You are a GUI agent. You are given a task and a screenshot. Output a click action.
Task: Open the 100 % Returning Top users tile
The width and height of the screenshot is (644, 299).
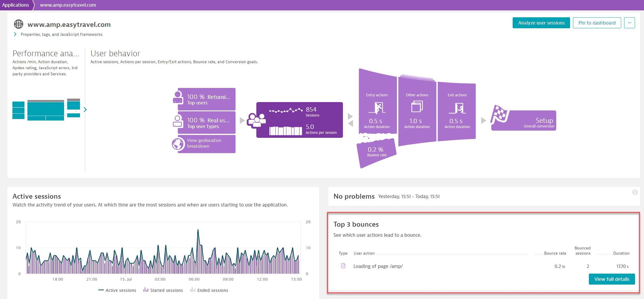coord(207,99)
